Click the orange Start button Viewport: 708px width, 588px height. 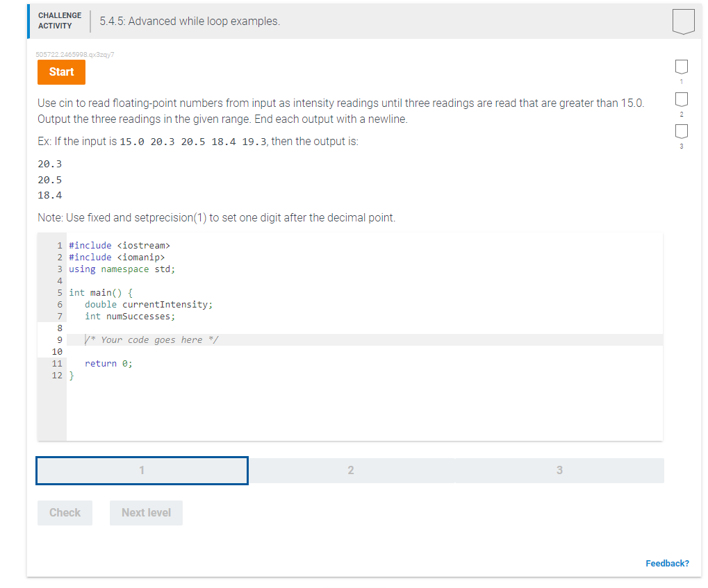(x=61, y=72)
